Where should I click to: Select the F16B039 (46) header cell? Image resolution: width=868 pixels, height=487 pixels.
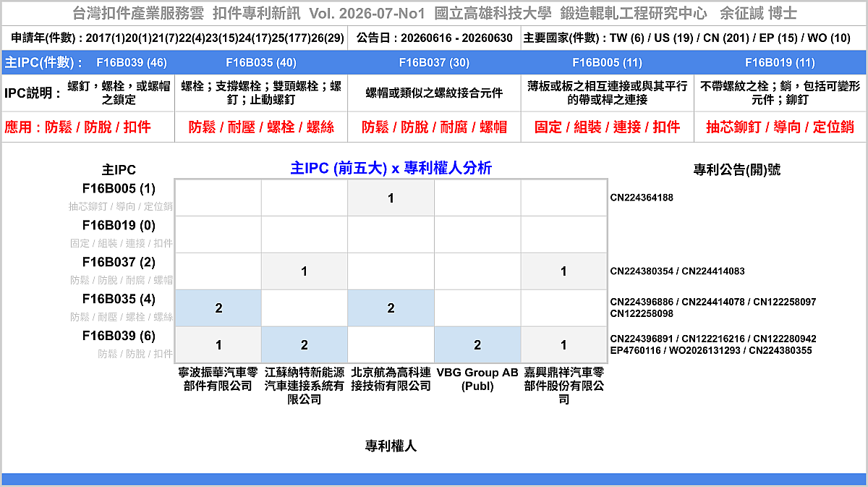[131, 62]
